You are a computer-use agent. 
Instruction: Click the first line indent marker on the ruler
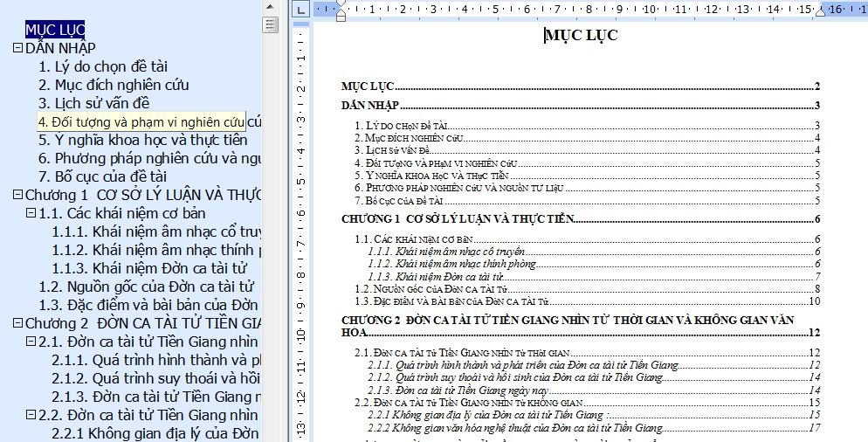[341, 5]
